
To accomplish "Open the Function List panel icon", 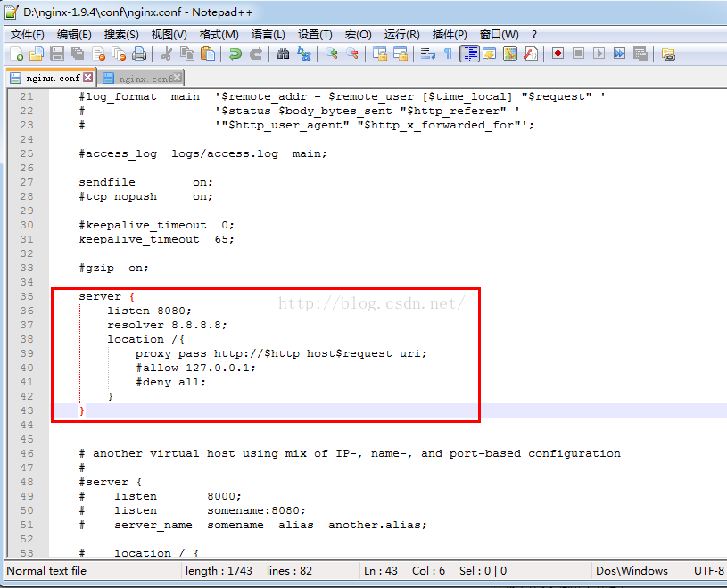I will 531,54.
